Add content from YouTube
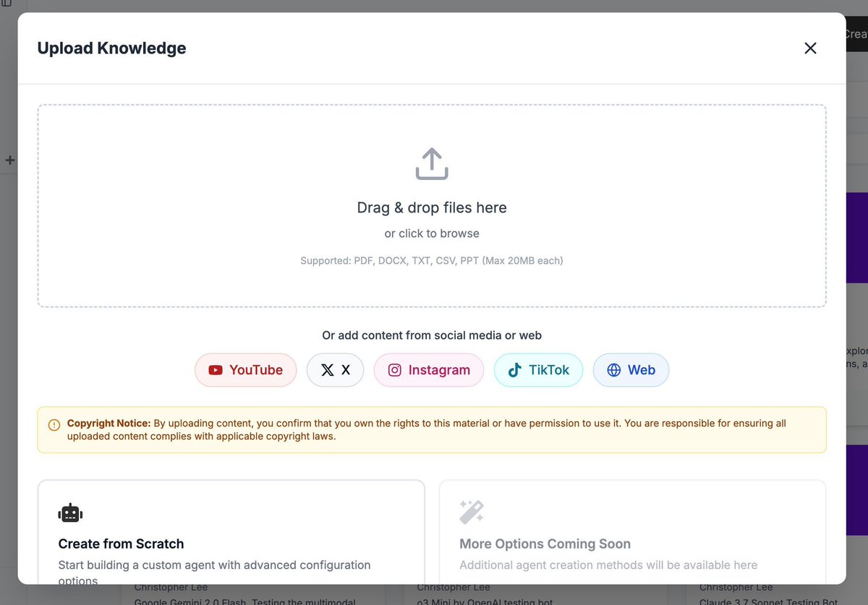868x605 pixels. pyautogui.click(x=246, y=370)
